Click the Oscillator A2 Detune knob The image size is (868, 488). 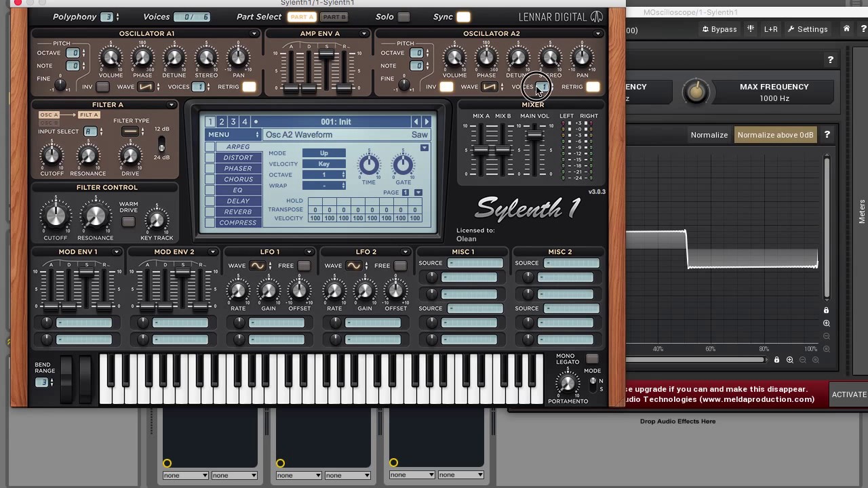tap(518, 58)
